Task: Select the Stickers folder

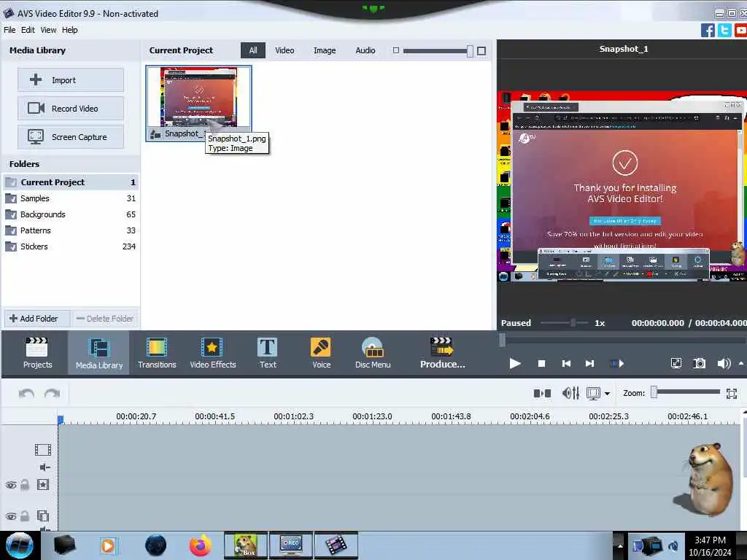Action: point(71,246)
